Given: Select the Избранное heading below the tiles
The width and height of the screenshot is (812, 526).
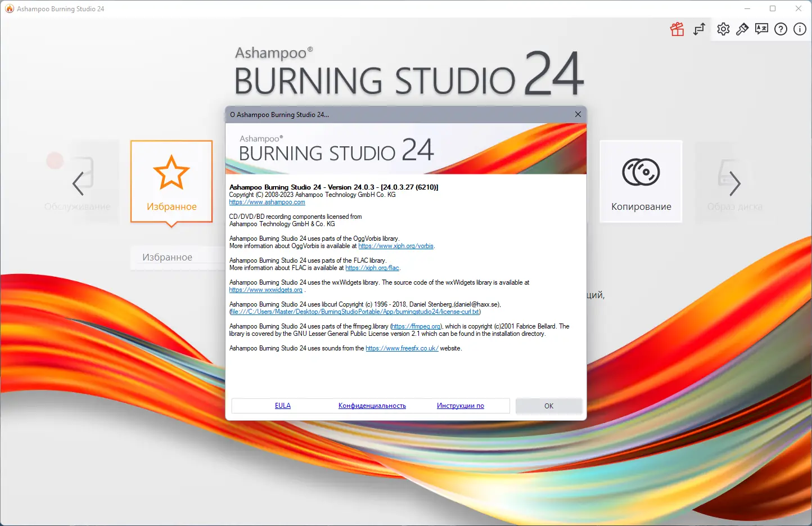Looking at the screenshot, I should (x=167, y=257).
